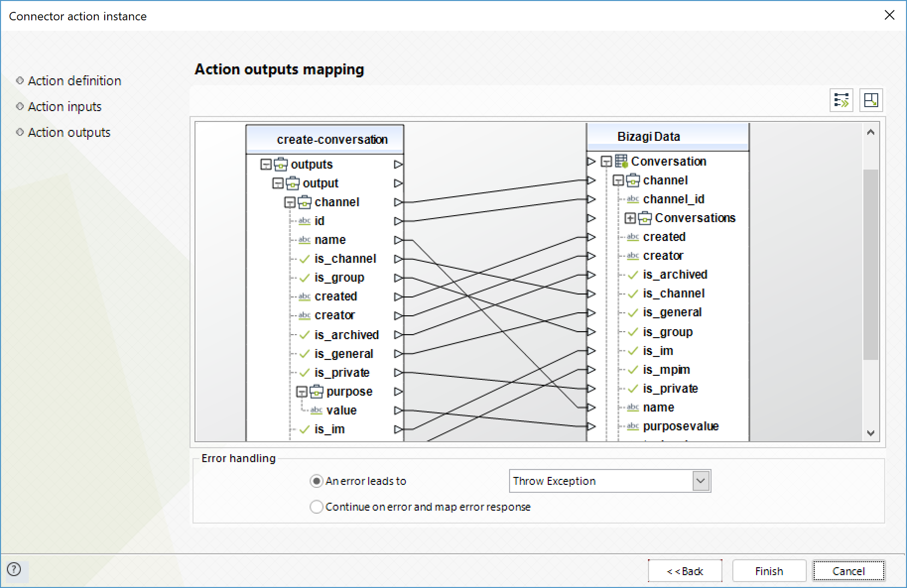
Task: Click the connector arrow of purpose
Action: tap(398, 392)
